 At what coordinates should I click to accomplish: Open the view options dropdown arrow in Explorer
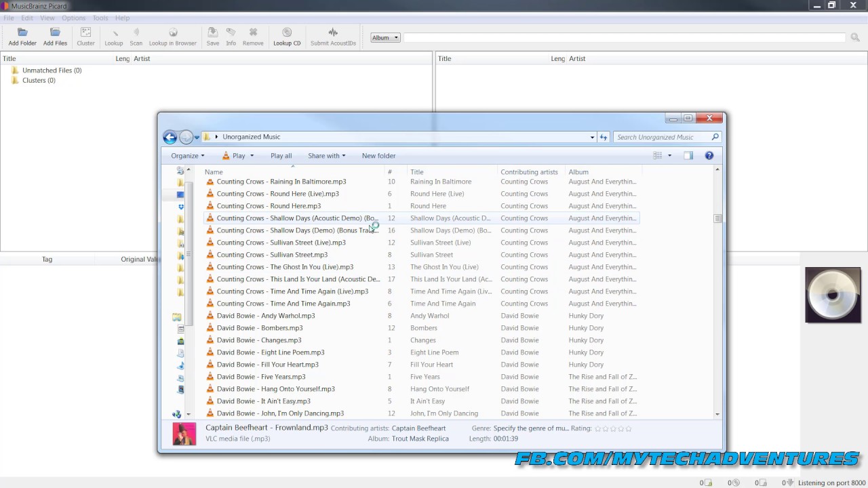click(x=669, y=156)
